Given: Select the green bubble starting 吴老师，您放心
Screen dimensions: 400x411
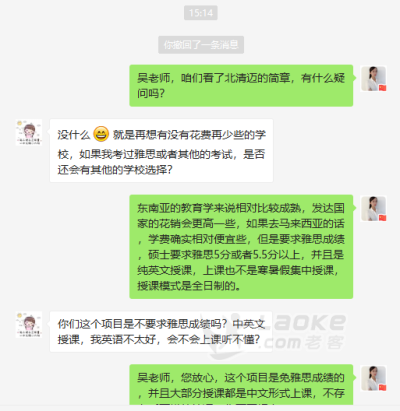Looking at the screenshot, I should click(x=241, y=385).
